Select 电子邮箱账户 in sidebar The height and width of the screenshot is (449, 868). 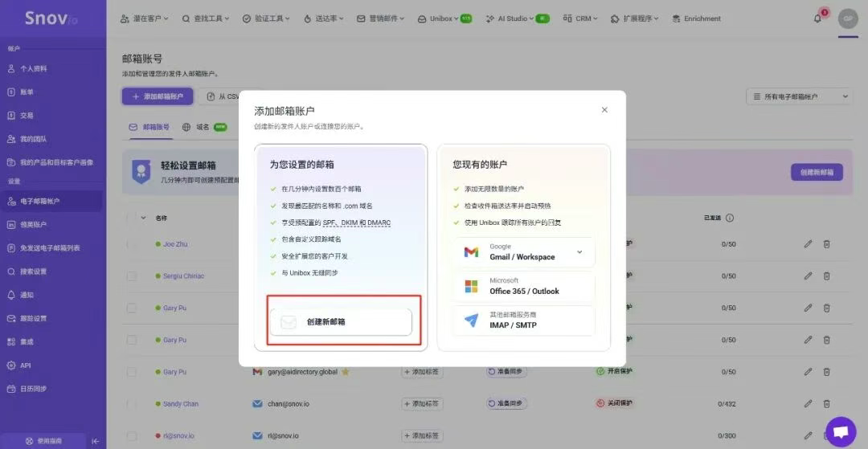pos(51,202)
